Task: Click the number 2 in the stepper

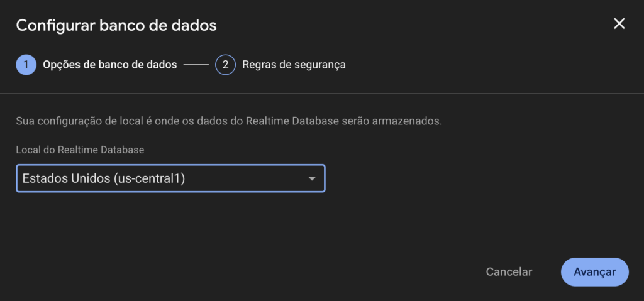Action: click(x=225, y=65)
